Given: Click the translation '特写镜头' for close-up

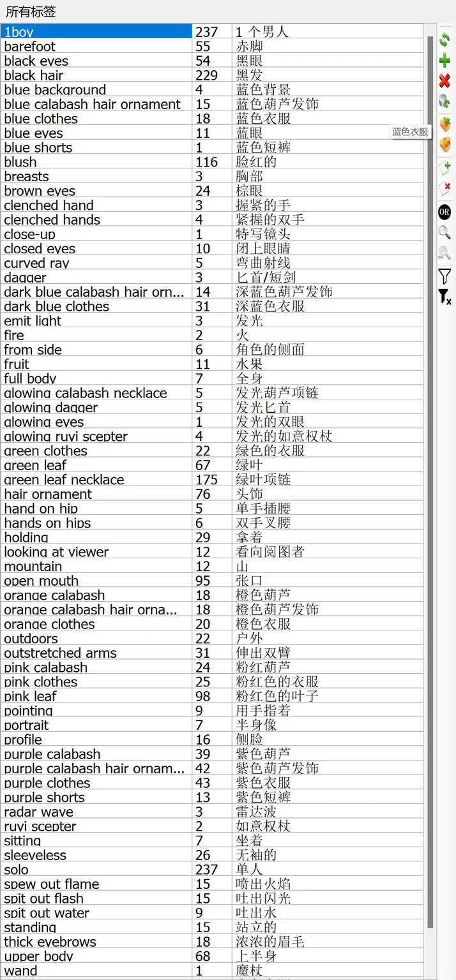Looking at the screenshot, I should (264, 234).
